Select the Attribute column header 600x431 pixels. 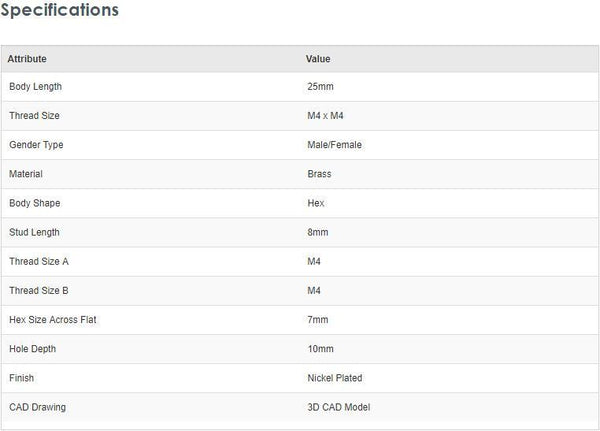tap(27, 59)
